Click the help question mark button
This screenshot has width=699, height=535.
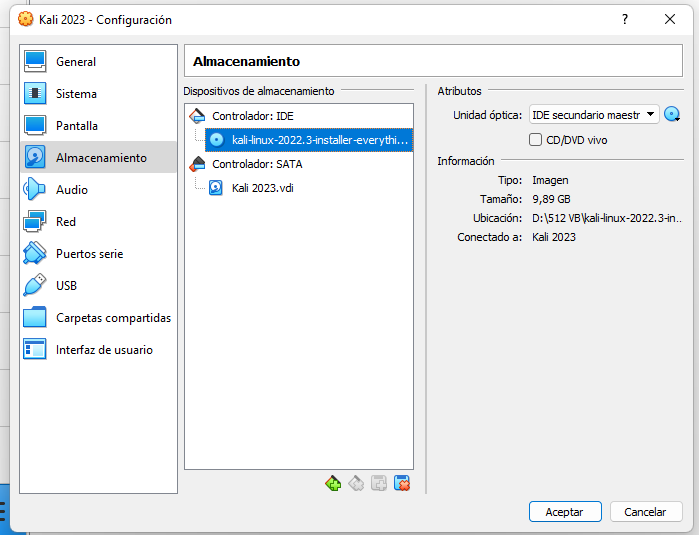625,19
